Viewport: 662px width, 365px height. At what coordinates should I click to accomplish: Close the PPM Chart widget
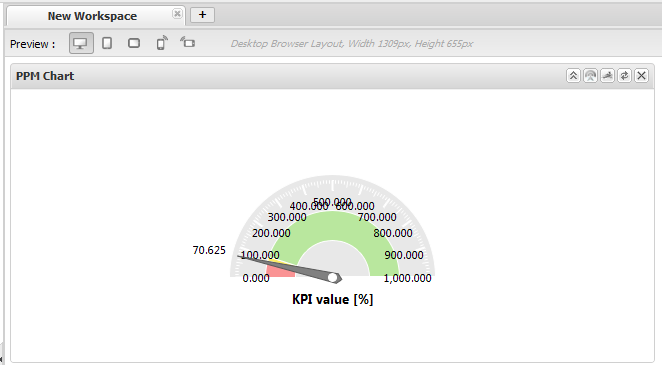click(x=641, y=76)
